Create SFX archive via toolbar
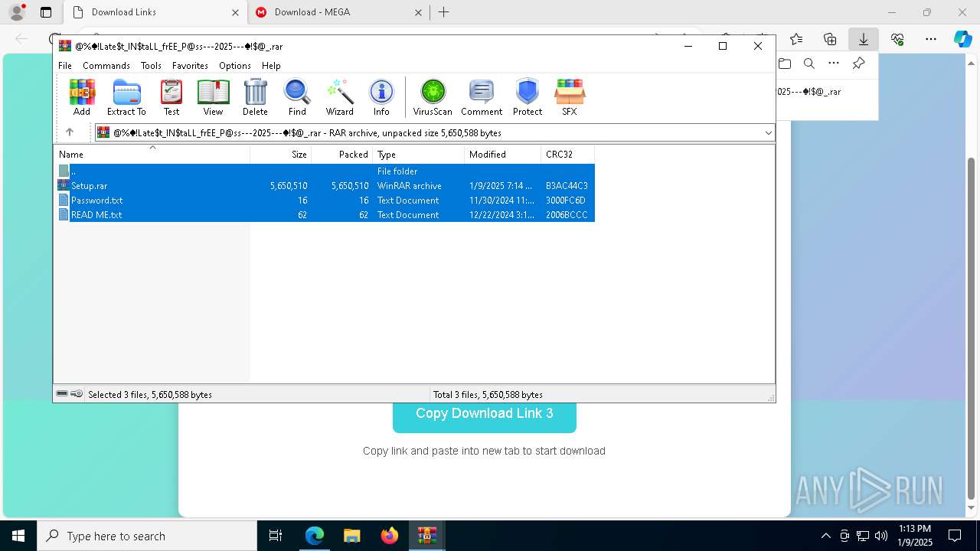Viewport: 980px width, 551px height. (x=569, y=97)
